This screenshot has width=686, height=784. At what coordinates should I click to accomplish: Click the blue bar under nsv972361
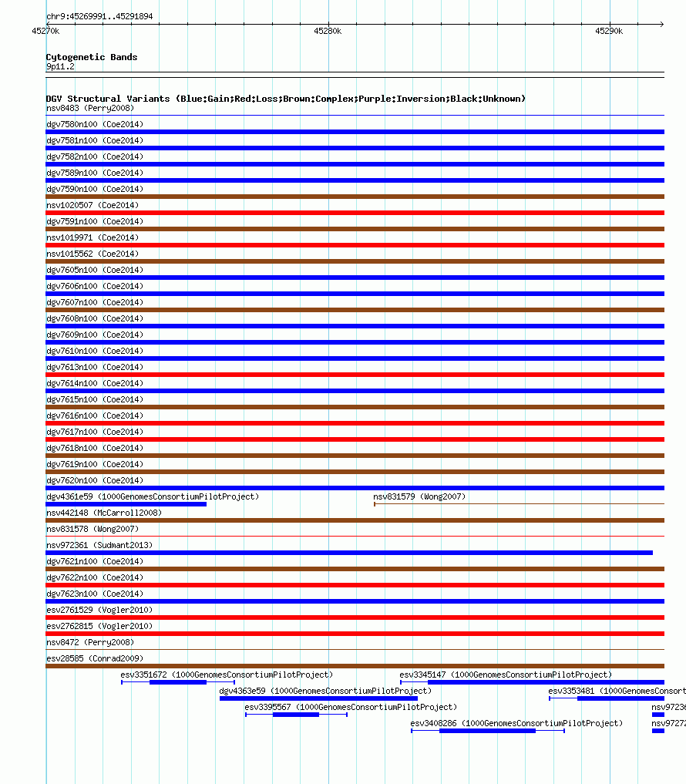(349, 553)
